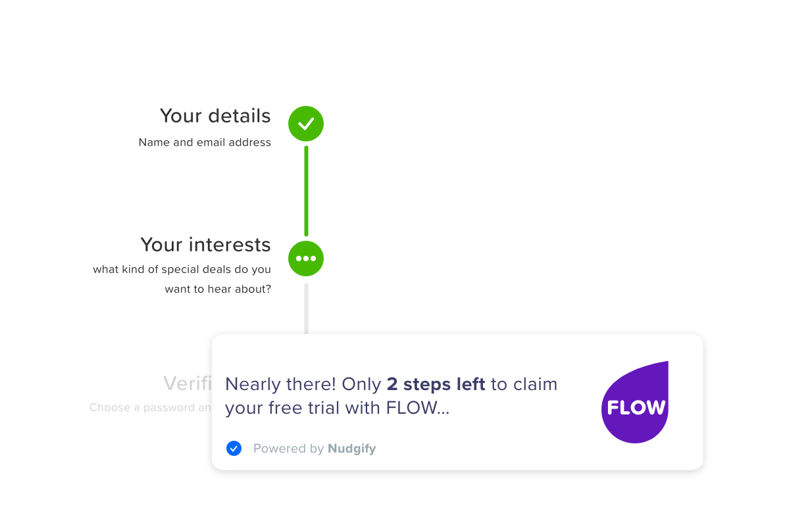Open the Nudgify link in the notification
The height and width of the screenshot is (521, 812).
(x=352, y=449)
